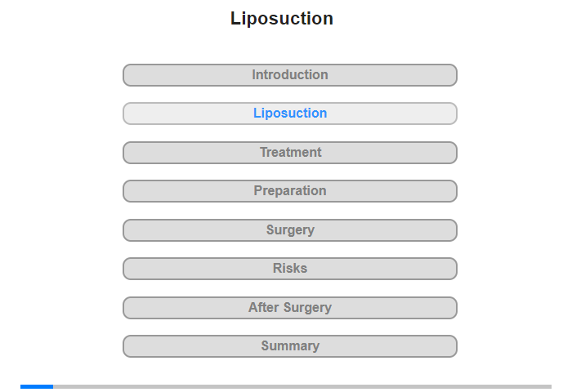The height and width of the screenshot is (392, 572).
Task: Open the Preparation chapter
Action: (289, 191)
